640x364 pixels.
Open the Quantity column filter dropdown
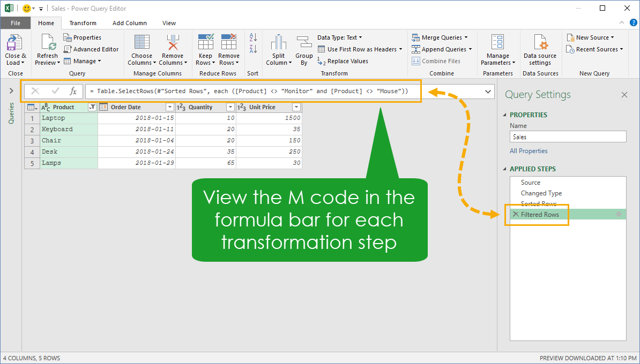pyautogui.click(x=230, y=107)
